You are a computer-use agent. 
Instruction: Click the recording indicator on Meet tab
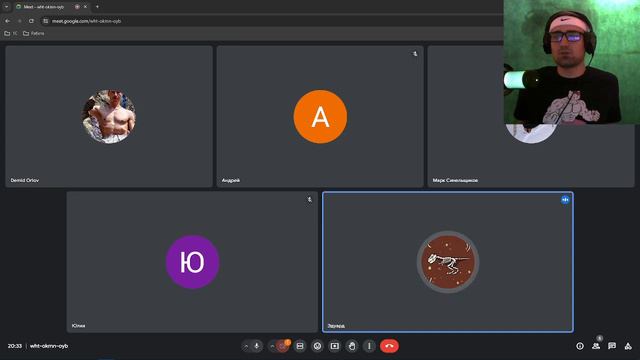point(77,7)
